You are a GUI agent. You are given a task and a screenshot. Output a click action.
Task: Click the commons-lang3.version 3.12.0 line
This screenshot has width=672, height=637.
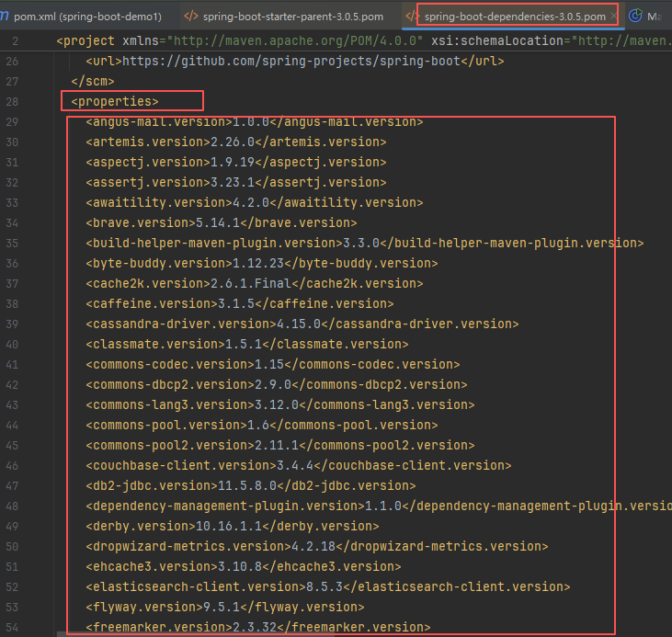click(279, 404)
